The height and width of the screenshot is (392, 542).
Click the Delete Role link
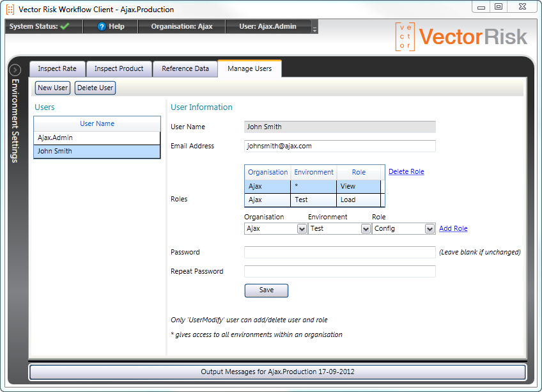point(406,171)
